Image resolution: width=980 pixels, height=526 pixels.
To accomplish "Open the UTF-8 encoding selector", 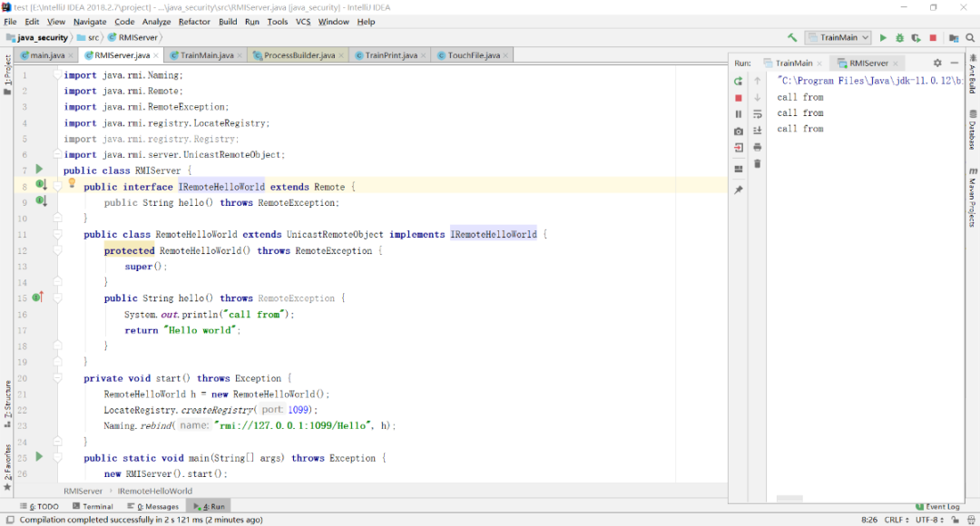I will point(929,520).
